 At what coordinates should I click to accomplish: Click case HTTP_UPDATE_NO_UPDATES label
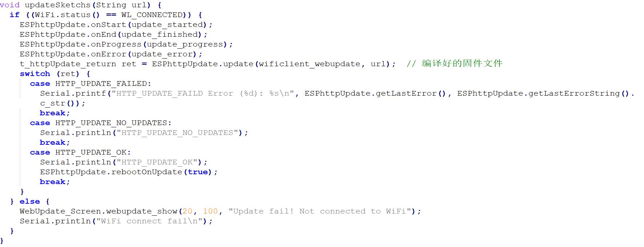point(101,123)
